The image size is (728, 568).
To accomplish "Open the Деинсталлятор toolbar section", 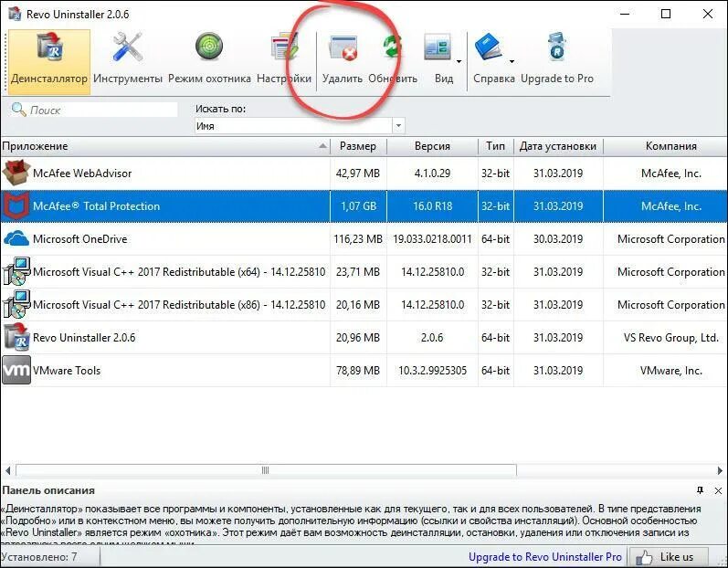I will [x=49, y=62].
